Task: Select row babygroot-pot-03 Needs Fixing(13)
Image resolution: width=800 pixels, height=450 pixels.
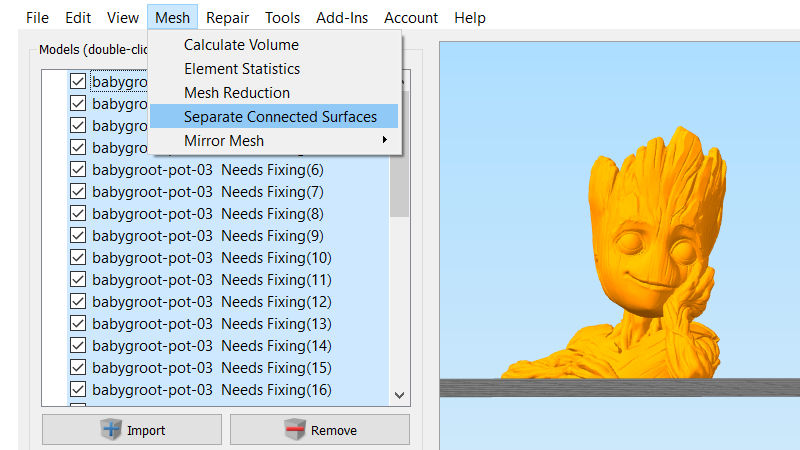Action: [229, 323]
